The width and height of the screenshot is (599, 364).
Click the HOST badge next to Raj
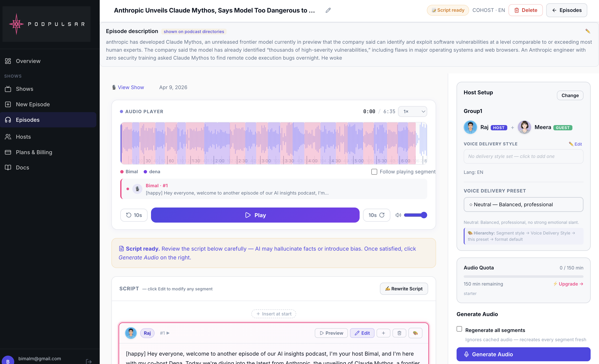point(499,127)
